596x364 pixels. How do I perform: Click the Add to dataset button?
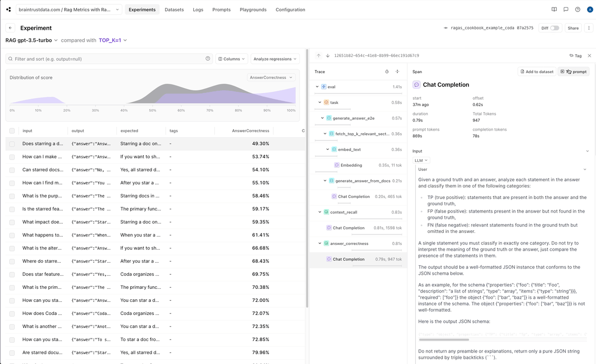[536, 72]
